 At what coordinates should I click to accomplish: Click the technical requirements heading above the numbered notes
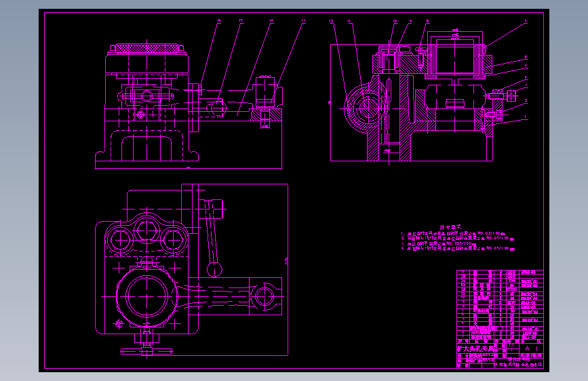(x=450, y=227)
